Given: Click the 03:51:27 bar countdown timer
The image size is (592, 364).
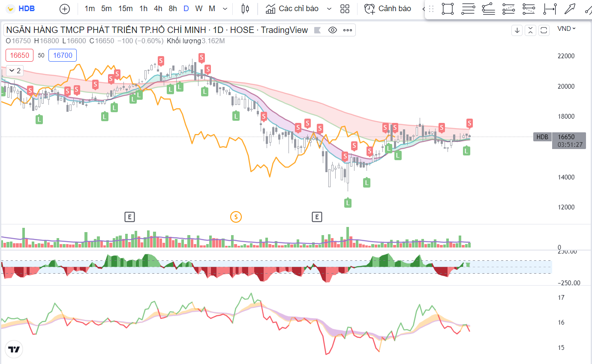Looking at the screenshot, I should 570,145.
